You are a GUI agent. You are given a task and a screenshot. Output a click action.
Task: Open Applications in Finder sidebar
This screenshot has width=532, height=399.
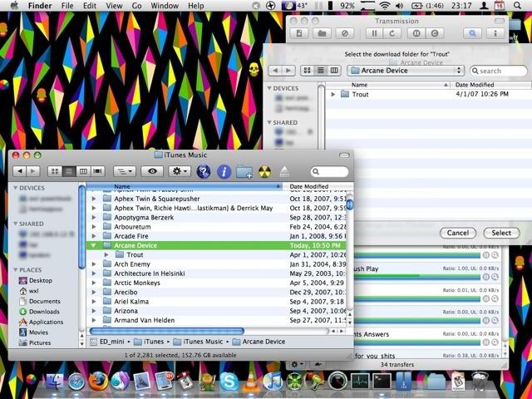[x=46, y=322]
